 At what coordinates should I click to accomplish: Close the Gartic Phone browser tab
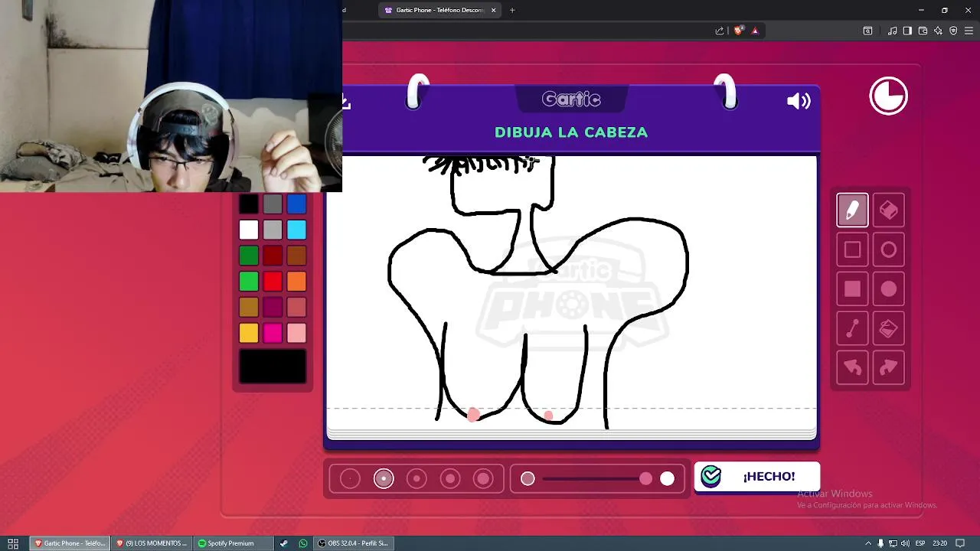tap(493, 10)
